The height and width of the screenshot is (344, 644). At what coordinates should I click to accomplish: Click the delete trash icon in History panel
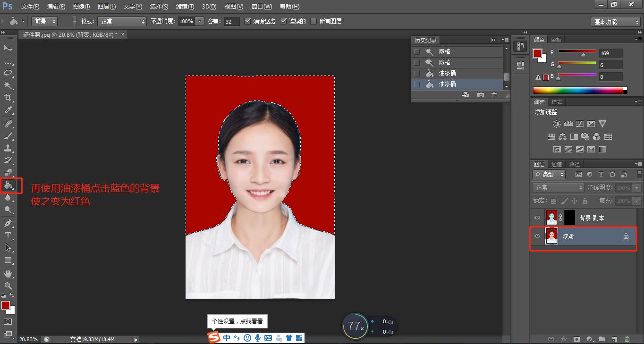494,95
